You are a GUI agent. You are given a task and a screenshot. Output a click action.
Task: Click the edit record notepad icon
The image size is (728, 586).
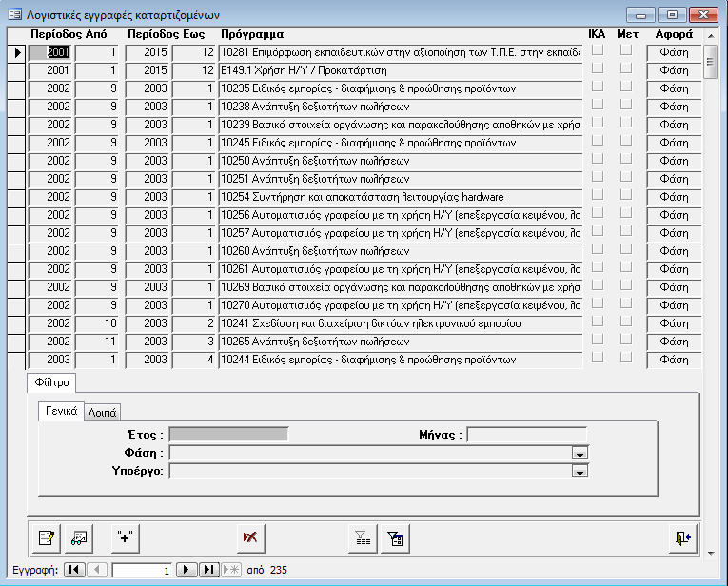coord(45,537)
